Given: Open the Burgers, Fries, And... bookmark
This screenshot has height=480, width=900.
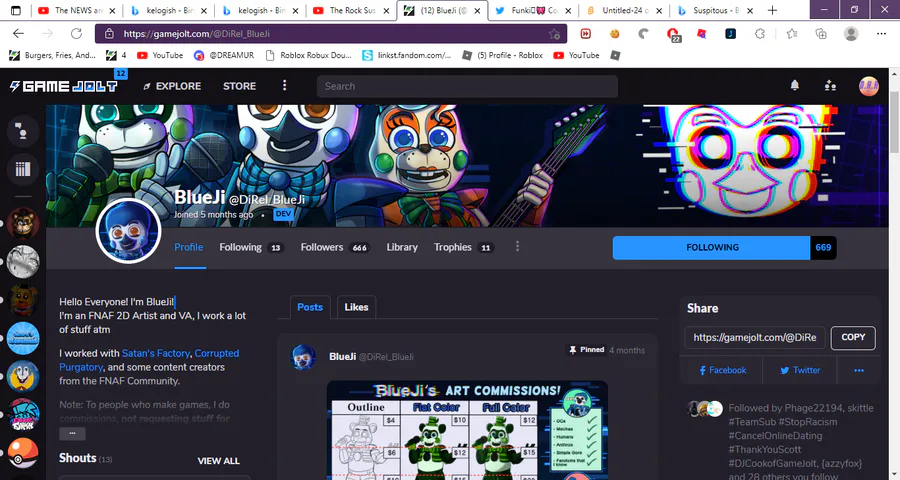Looking at the screenshot, I should [52, 55].
